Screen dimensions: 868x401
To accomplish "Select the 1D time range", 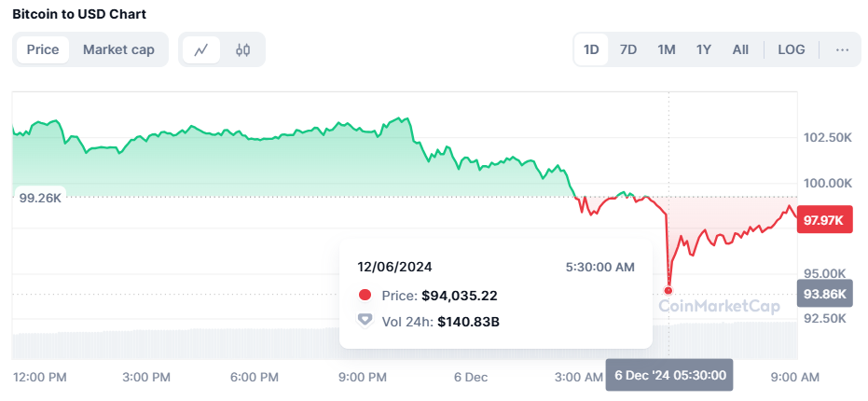I will tap(591, 49).
